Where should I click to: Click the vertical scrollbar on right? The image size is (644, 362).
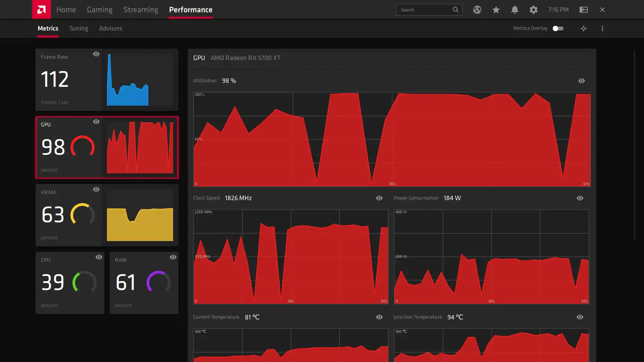point(634,145)
